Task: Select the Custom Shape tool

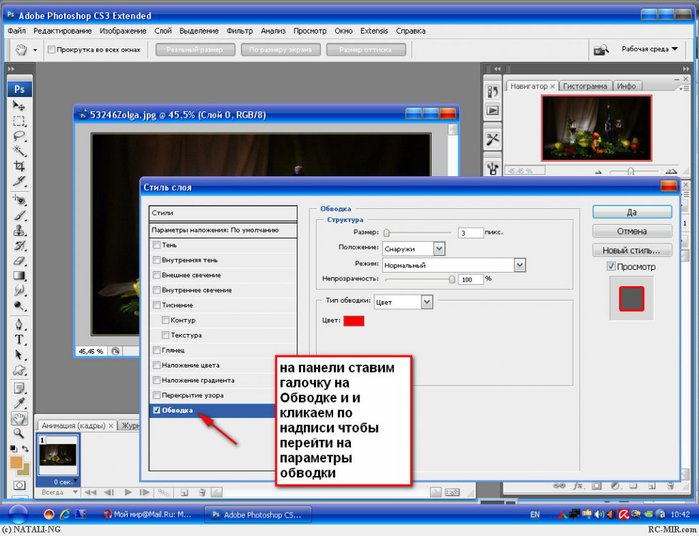Action: coord(19,370)
